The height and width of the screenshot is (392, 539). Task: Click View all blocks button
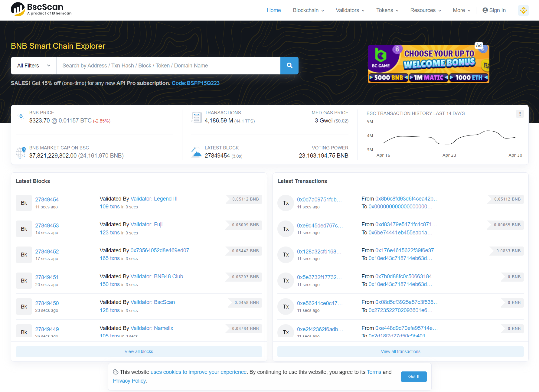[139, 351]
